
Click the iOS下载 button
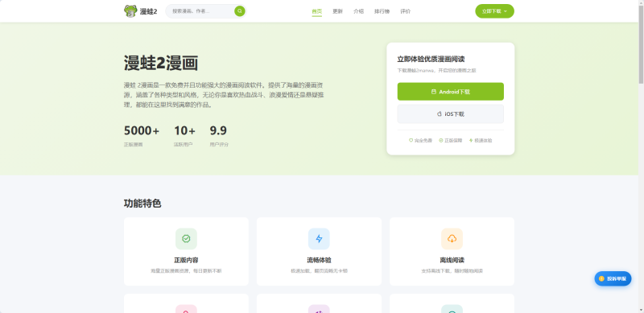(x=451, y=113)
